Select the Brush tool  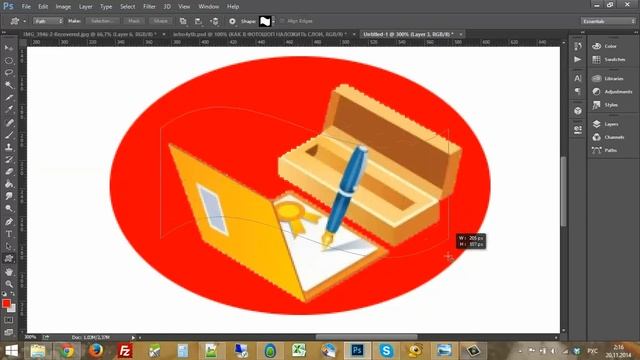[x=9, y=135]
